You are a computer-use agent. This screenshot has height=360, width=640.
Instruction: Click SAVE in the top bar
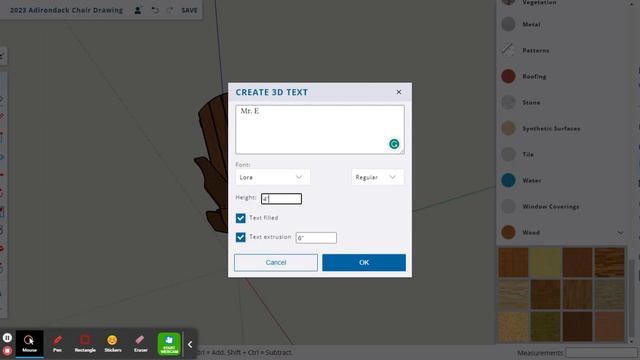point(189,10)
